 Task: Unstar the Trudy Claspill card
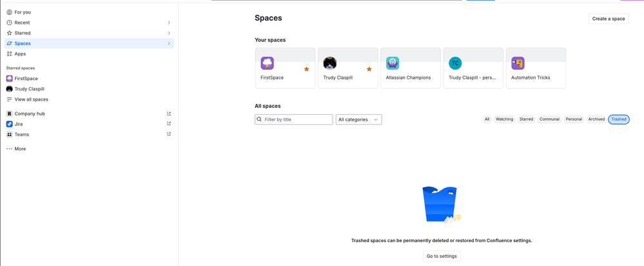pos(369,69)
